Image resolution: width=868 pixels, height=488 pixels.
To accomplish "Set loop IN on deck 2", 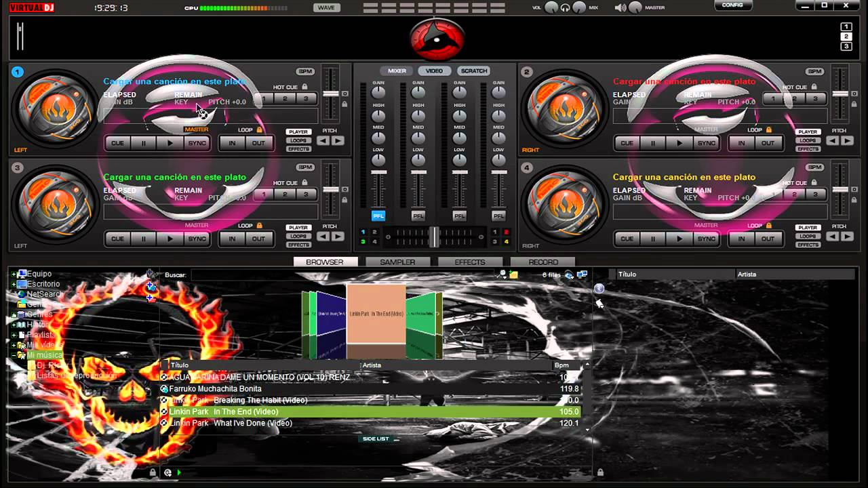I will 741,143.
